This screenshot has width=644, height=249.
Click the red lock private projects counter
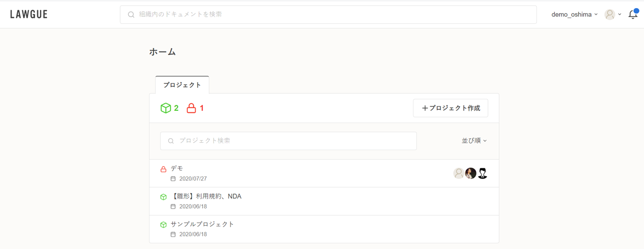[x=195, y=108]
